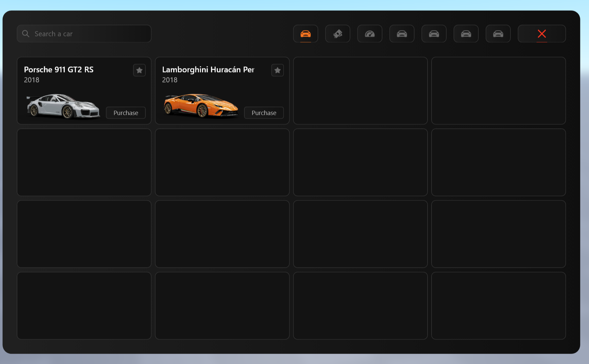The width and height of the screenshot is (589, 364).
Task: Click the 2018 year under Porsche
Action: (x=32, y=80)
